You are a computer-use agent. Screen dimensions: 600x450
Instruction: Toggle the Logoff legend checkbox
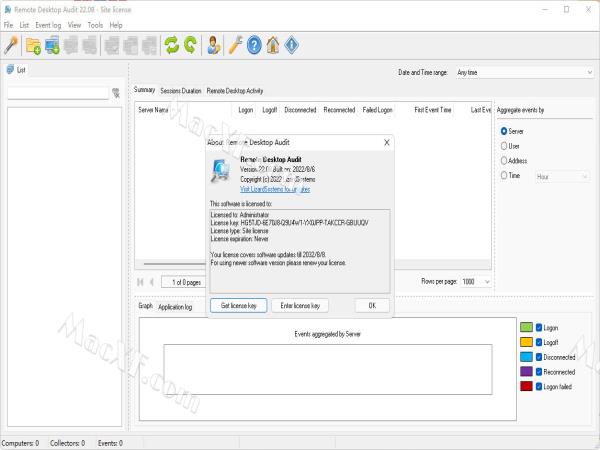[539, 342]
